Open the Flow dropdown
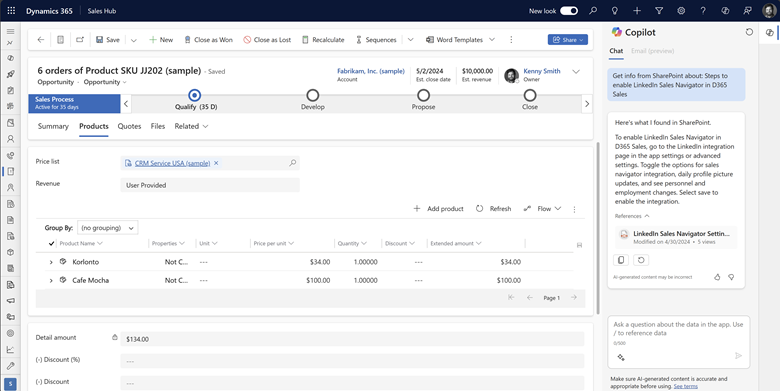Screen dimensions: 780x391 point(542,209)
